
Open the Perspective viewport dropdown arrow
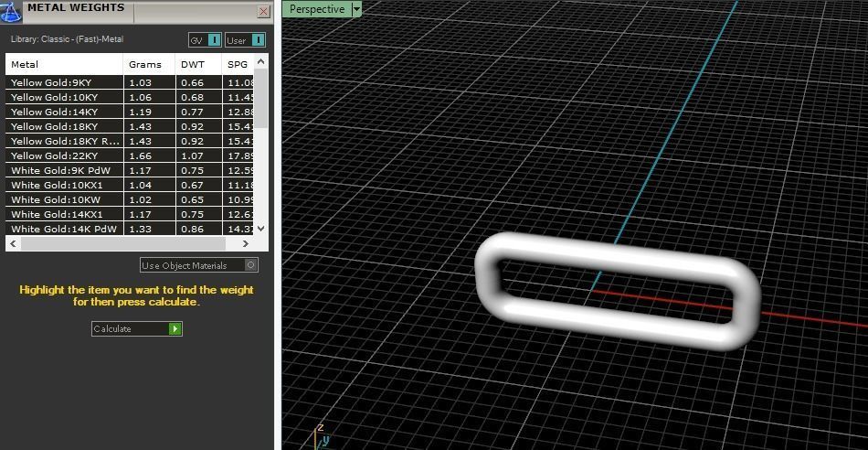tap(356, 9)
